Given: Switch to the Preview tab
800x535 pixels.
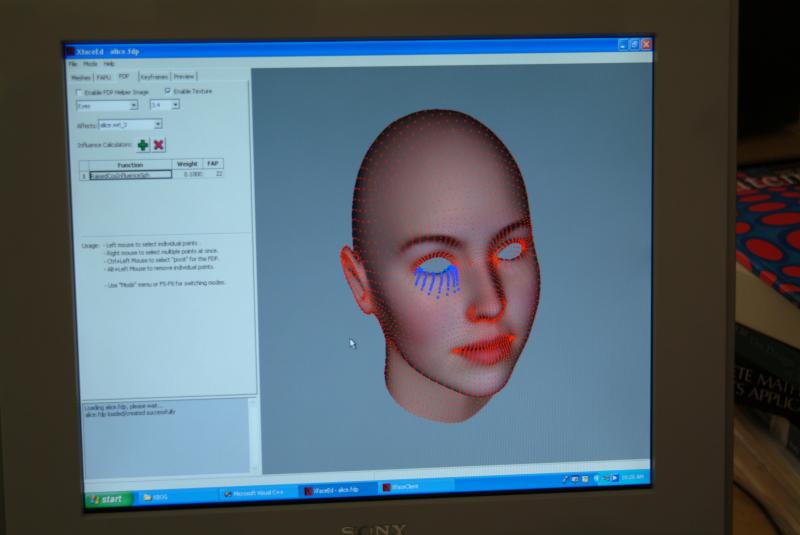Looking at the screenshot, I should [184, 76].
